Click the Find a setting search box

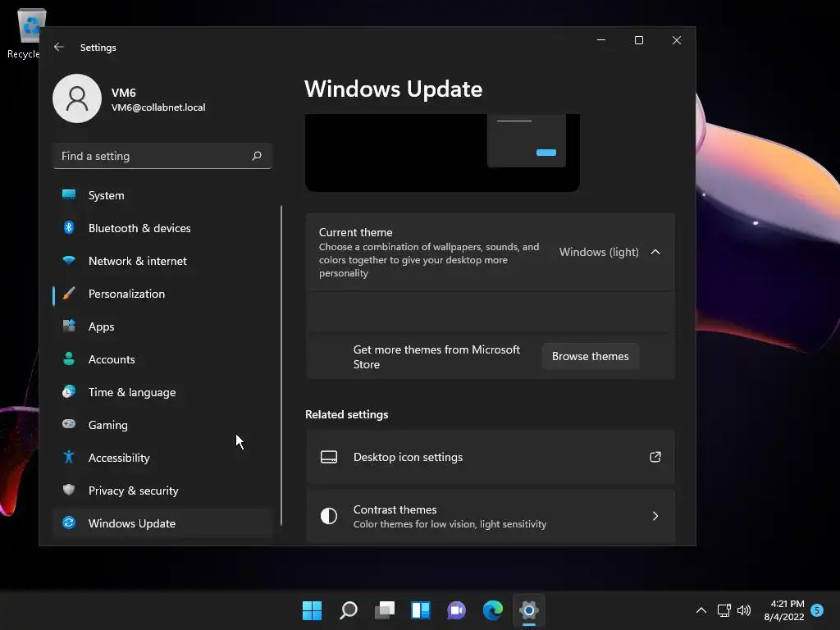162,156
